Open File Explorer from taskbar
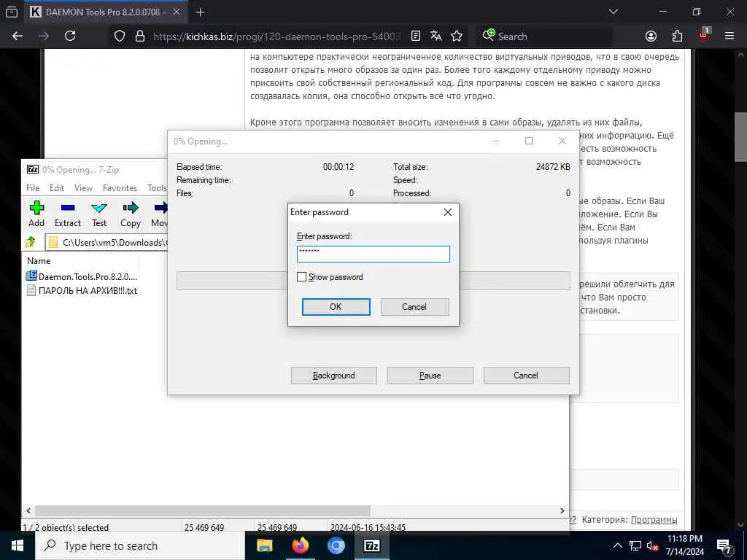Screen dimensions: 747x560 [x=264, y=545]
